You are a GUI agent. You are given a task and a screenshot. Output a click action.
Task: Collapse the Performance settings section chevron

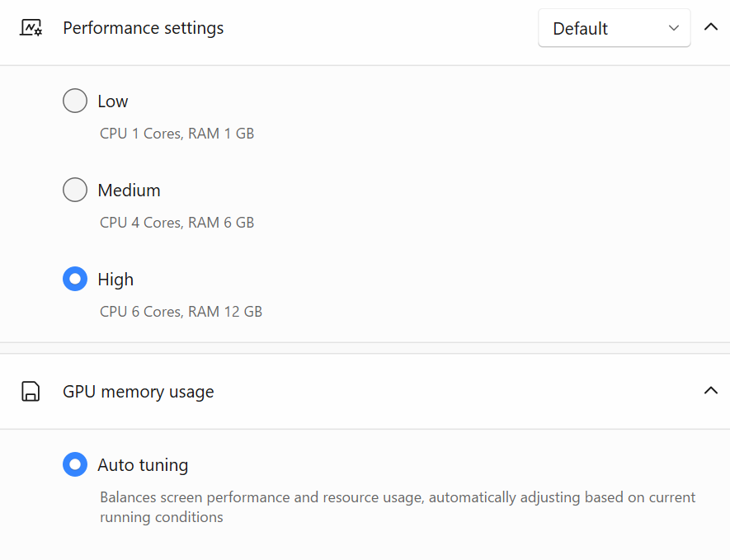710,27
